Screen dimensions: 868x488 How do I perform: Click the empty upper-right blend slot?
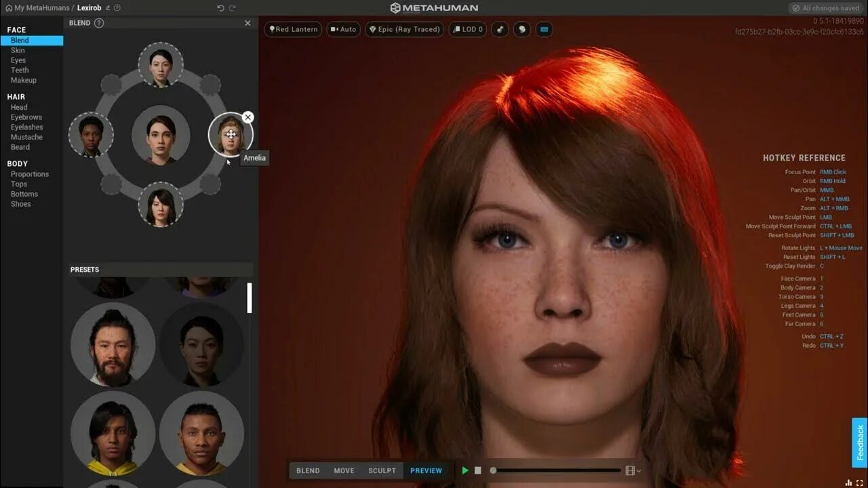point(210,85)
